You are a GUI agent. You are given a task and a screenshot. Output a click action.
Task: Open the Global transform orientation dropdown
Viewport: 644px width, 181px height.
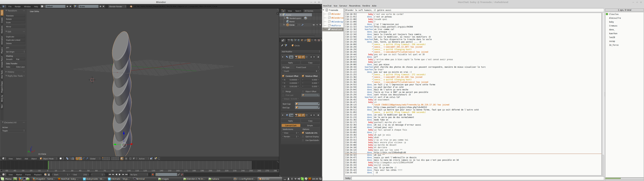[x=95, y=159]
